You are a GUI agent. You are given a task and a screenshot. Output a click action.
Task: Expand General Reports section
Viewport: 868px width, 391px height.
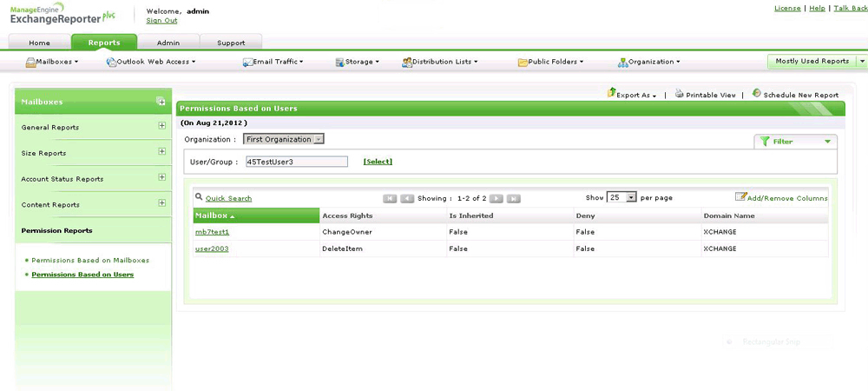[161, 126]
